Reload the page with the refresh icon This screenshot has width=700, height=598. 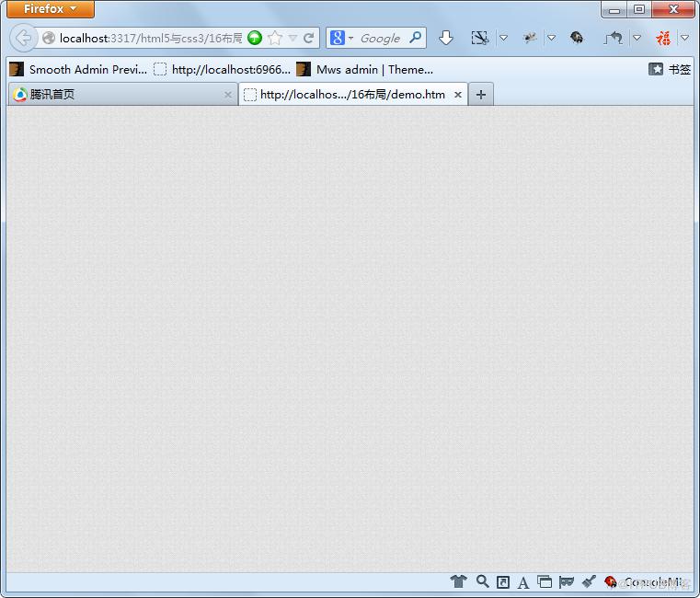coord(308,38)
